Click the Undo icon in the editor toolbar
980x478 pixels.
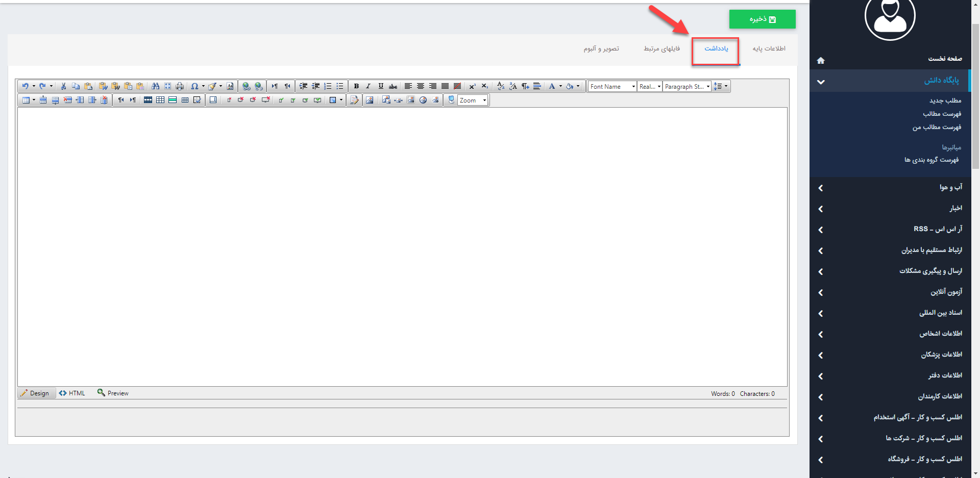coord(25,86)
